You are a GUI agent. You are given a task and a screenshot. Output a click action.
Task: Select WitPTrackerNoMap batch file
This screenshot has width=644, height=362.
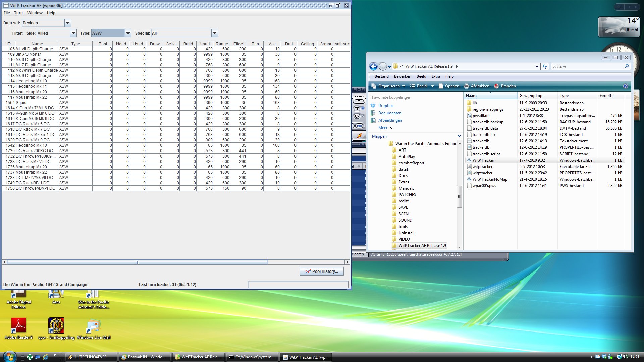(489, 179)
